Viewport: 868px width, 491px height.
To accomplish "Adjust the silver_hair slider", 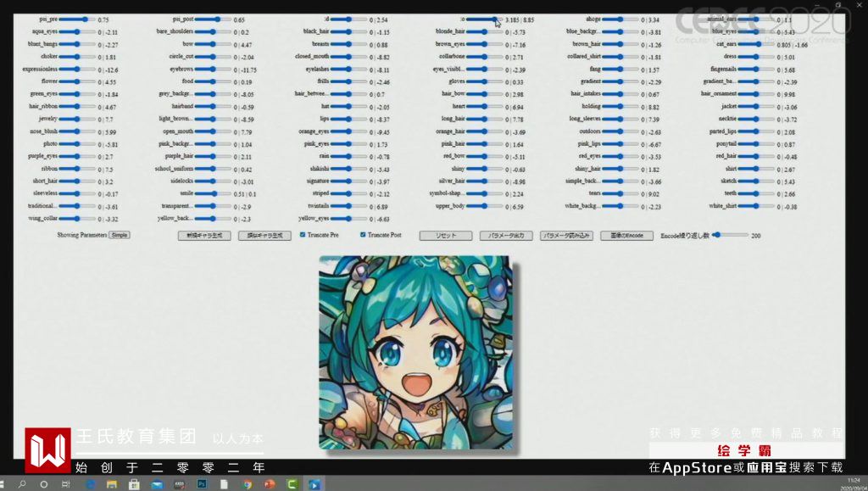I will pyautogui.click(x=484, y=181).
